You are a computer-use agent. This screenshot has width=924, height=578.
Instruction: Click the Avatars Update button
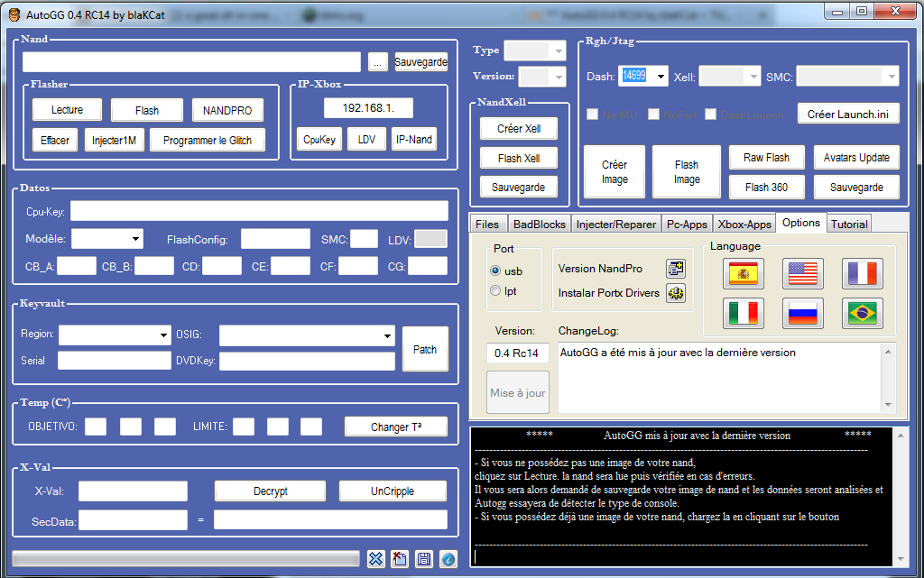pyautogui.click(x=856, y=157)
